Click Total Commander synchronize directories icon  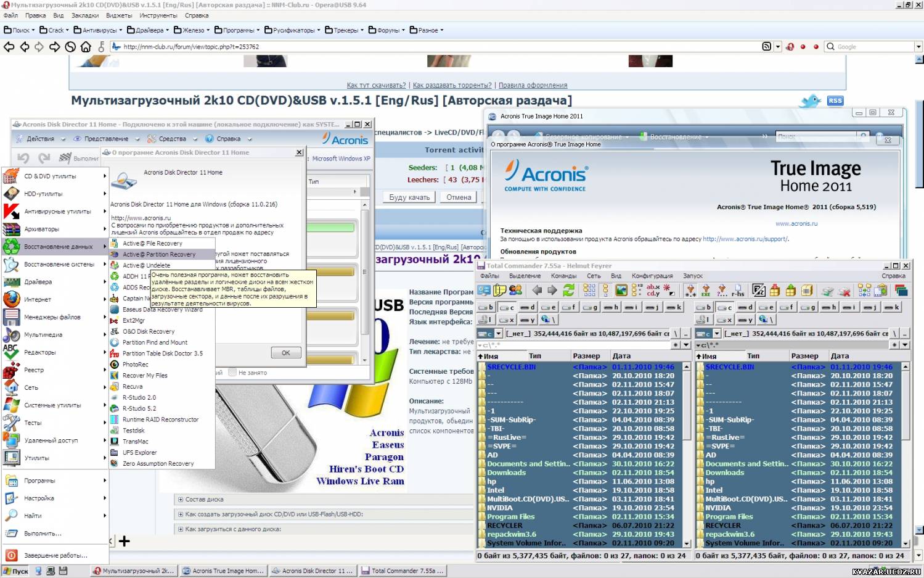click(864, 290)
